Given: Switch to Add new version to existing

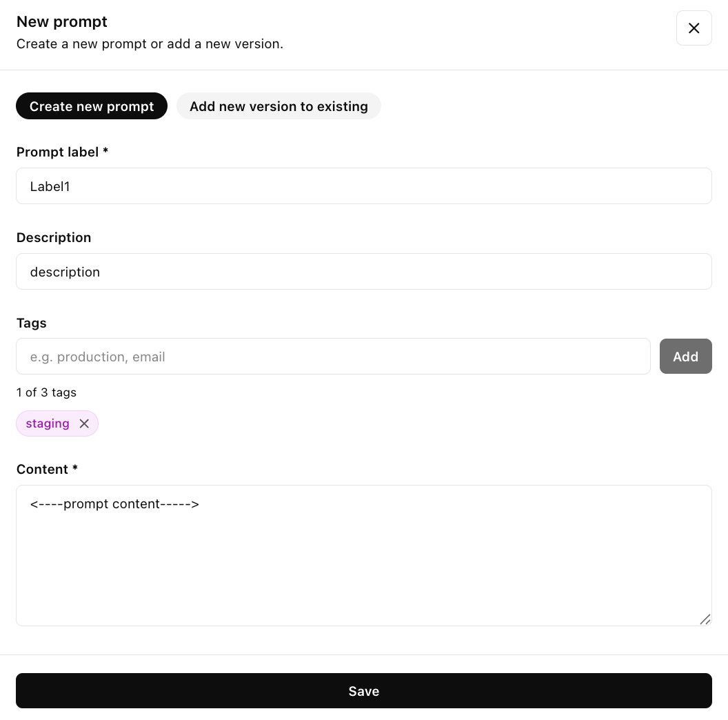Looking at the screenshot, I should (279, 106).
